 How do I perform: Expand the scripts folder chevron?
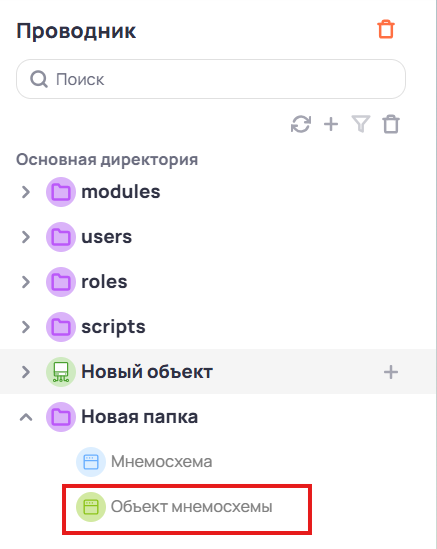[26, 327]
